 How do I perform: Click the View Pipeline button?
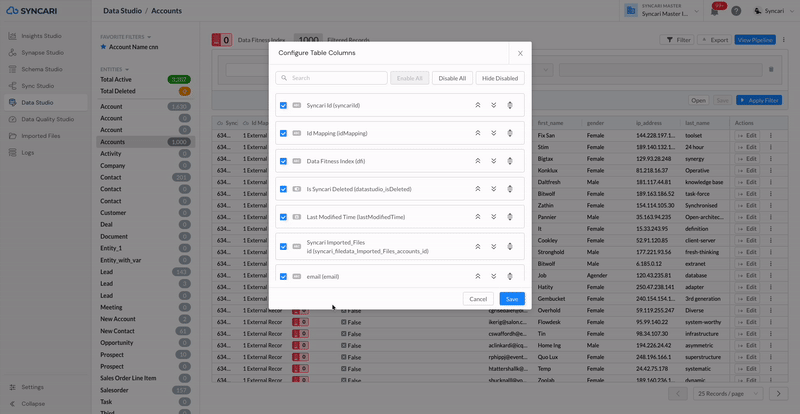755,40
